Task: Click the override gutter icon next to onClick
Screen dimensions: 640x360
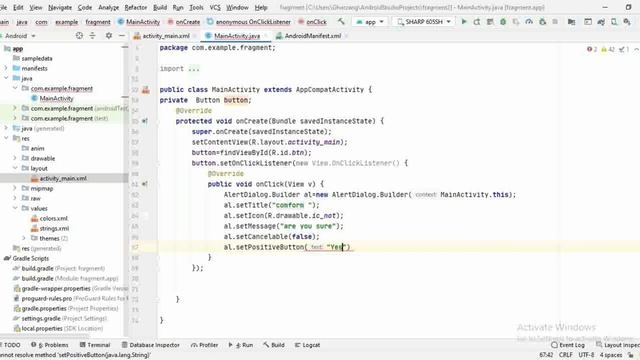Action: point(144,184)
